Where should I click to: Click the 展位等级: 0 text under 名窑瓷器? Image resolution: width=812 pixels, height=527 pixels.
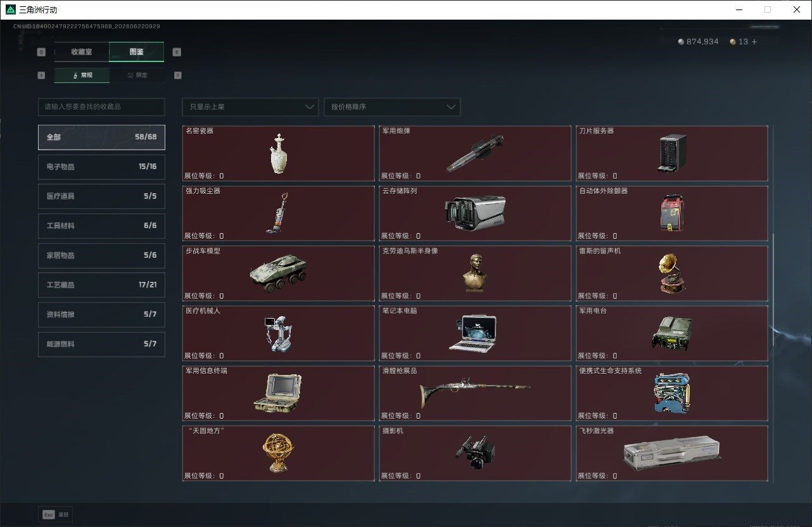(204, 176)
